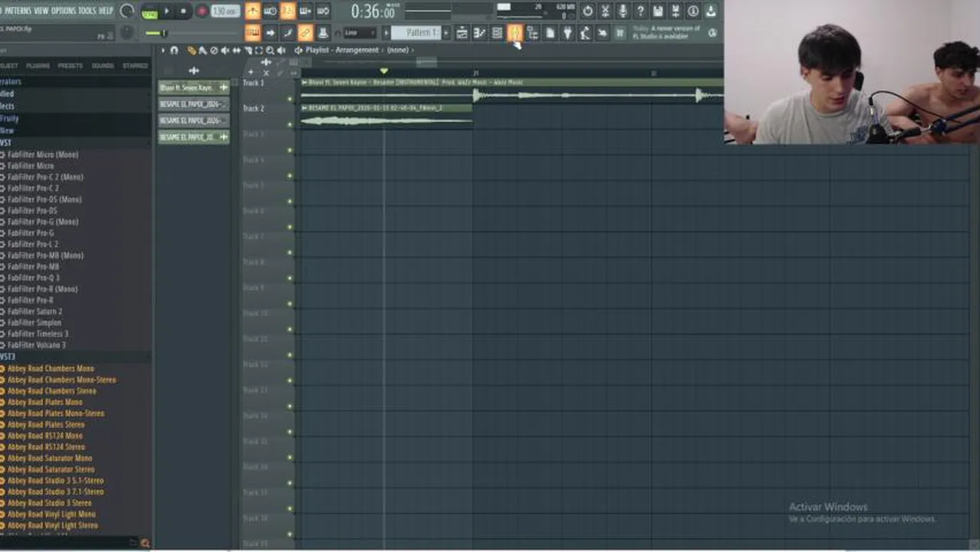980x552 pixels.
Task: Switch to the PRESETS browser tab
Action: (x=71, y=66)
